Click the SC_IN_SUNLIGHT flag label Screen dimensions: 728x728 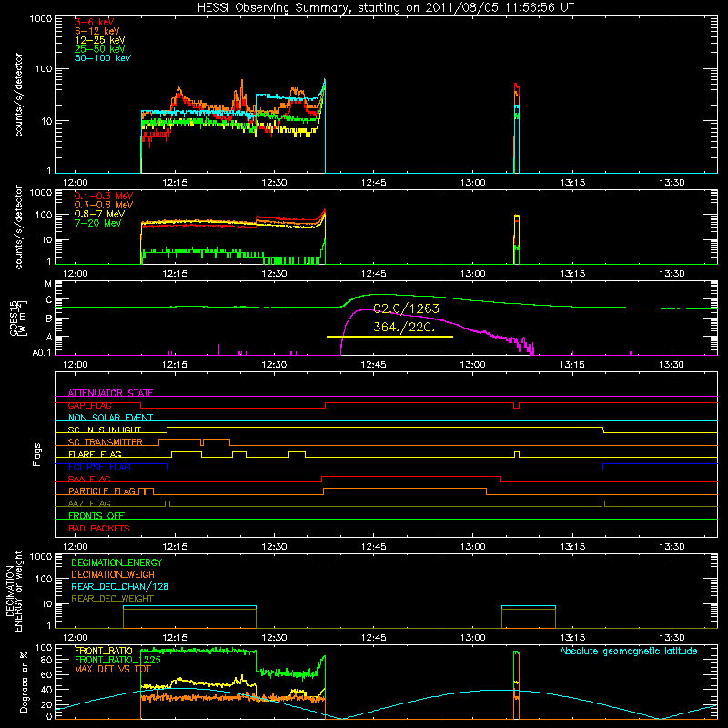pyautogui.click(x=105, y=430)
